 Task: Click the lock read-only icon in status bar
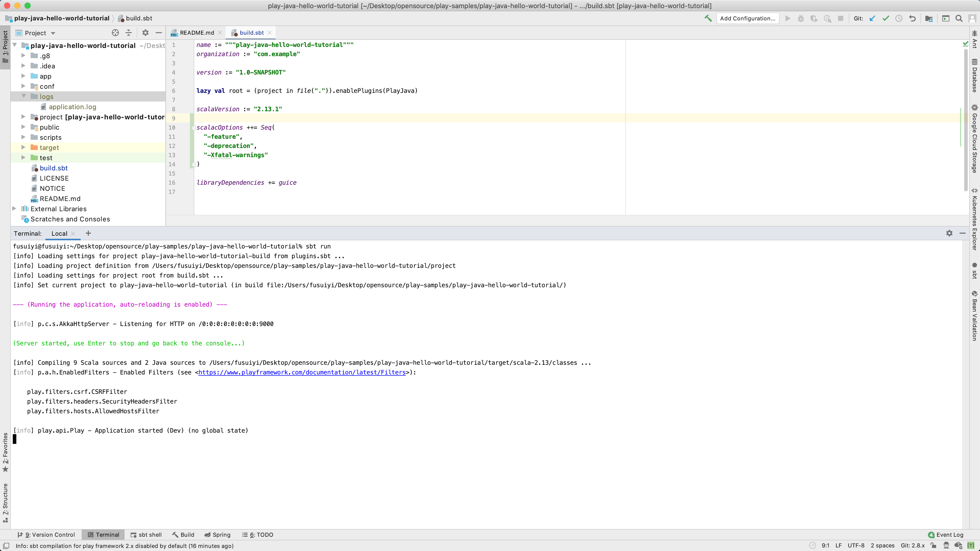coord(933,545)
